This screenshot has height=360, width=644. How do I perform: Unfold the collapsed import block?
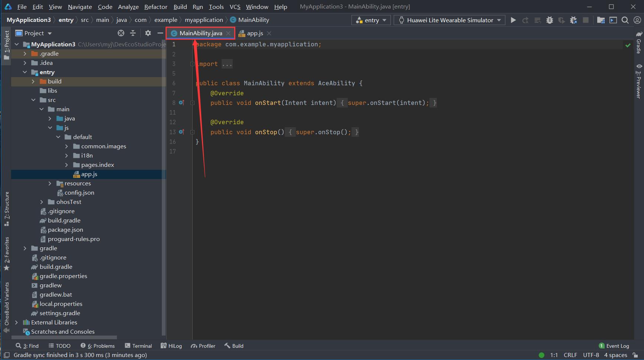click(192, 64)
